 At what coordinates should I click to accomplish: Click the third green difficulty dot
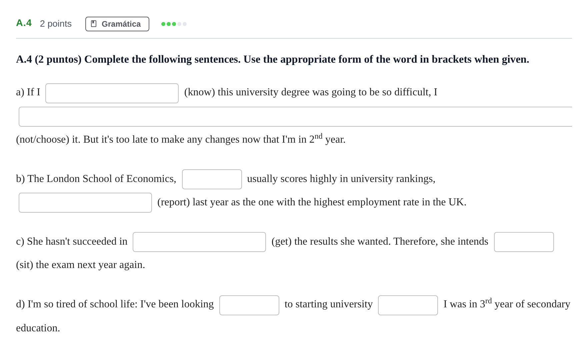(x=174, y=24)
